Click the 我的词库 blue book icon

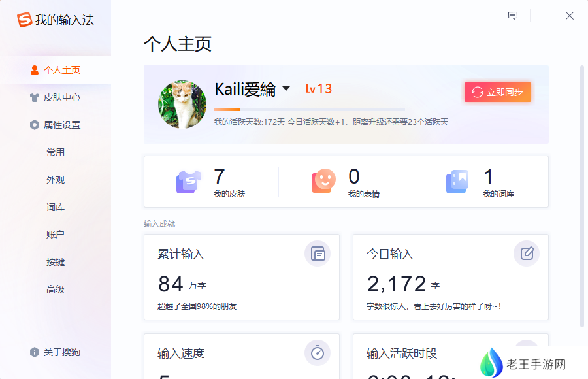457,181
